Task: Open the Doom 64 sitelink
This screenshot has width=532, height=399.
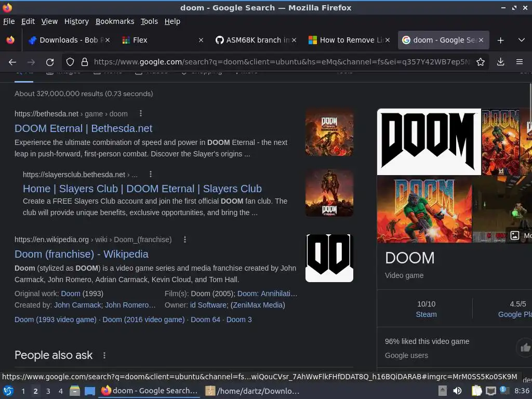Action: point(205,320)
